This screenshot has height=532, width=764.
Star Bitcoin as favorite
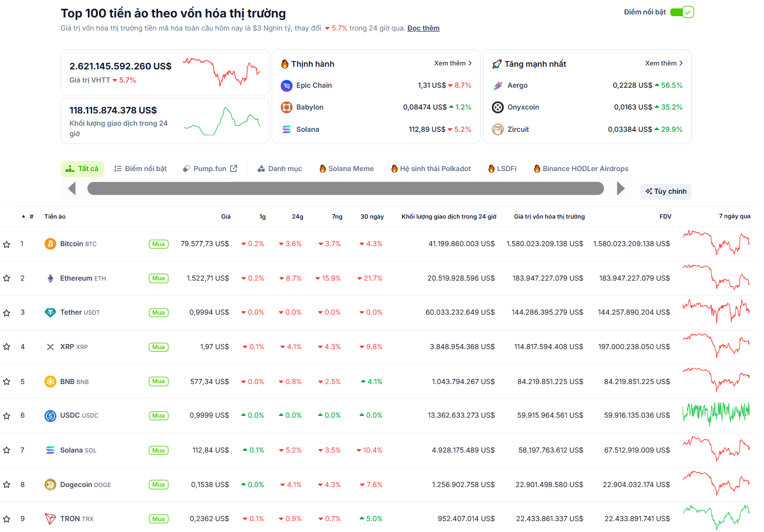pos(7,244)
